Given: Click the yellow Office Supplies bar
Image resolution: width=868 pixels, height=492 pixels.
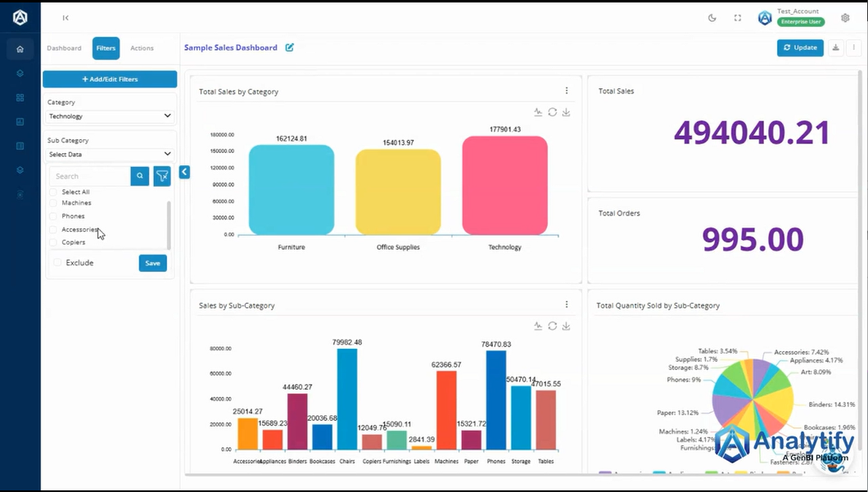Looking at the screenshot, I should tap(398, 192).
